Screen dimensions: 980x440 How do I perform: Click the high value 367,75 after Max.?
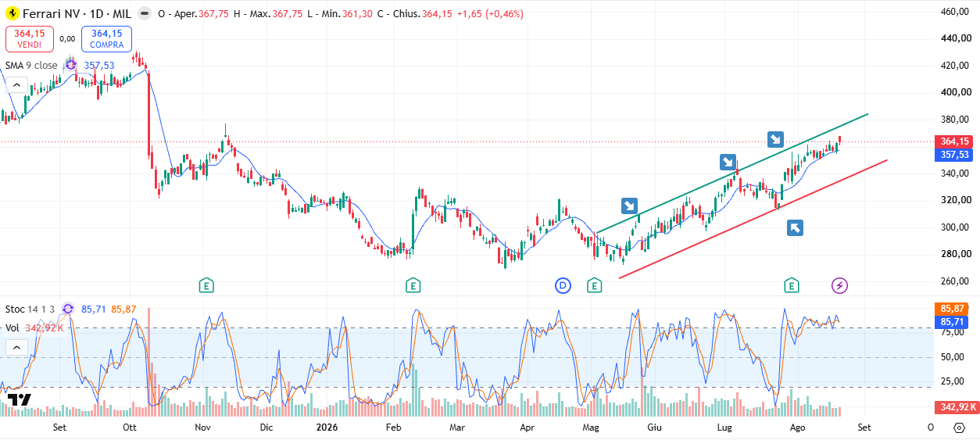288,14
